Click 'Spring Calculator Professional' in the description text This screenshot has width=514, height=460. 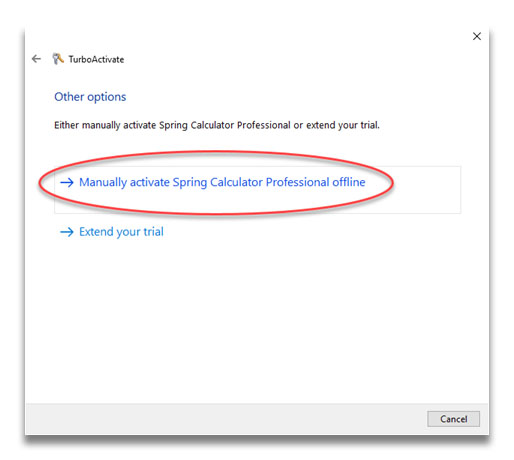[x=225, y=125]
